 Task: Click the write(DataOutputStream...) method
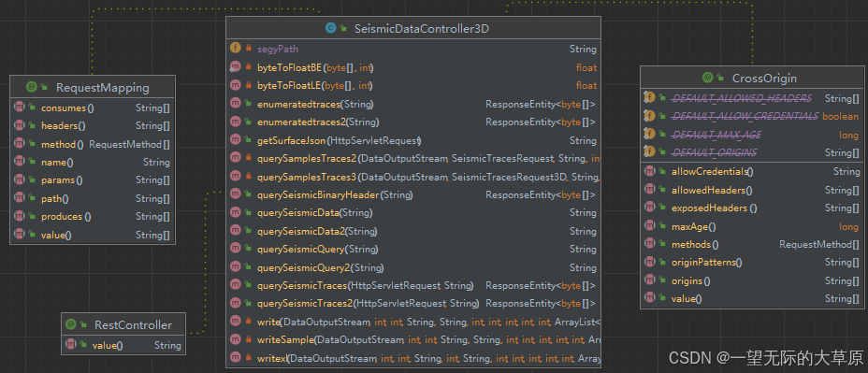(x=413, y=322)
